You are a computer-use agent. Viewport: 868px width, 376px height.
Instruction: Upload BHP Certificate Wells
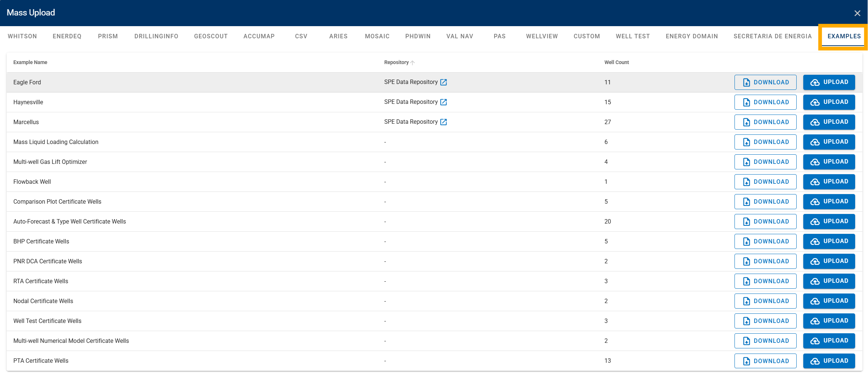[x=829, y=241]
